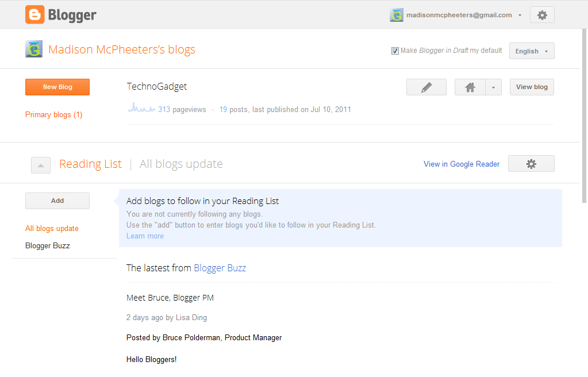Open View in Google Reader link

coord(462,164)
